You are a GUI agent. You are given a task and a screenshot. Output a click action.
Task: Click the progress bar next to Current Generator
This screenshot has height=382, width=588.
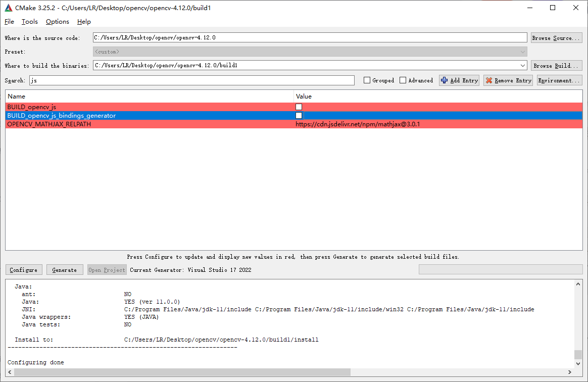[x=501, y=269]
